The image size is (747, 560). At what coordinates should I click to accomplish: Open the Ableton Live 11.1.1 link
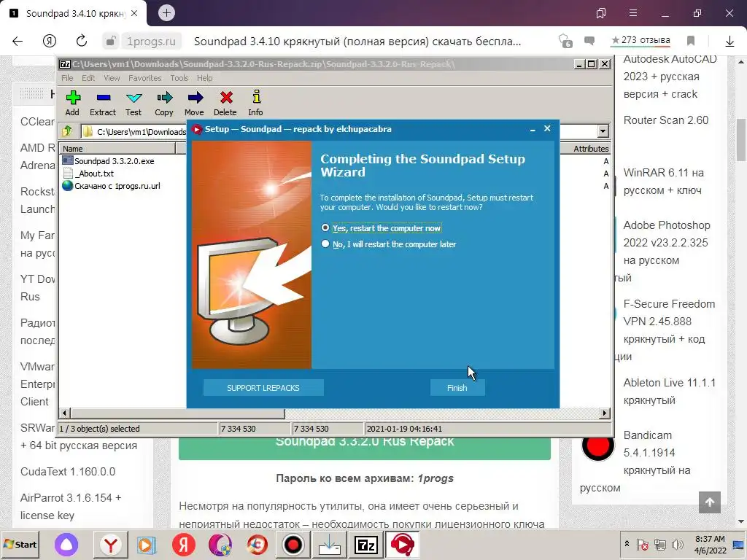pyautogui.click(x=670, y=392)
